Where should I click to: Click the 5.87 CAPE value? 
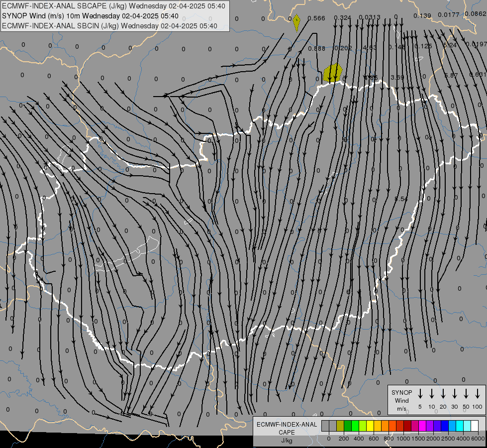point(451,75)
